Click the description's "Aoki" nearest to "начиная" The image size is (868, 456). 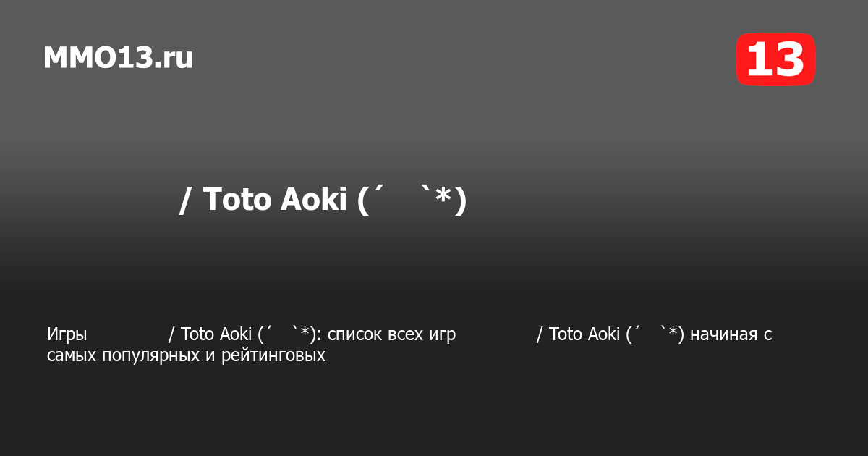pyautogui.click(x=603, y=334)
